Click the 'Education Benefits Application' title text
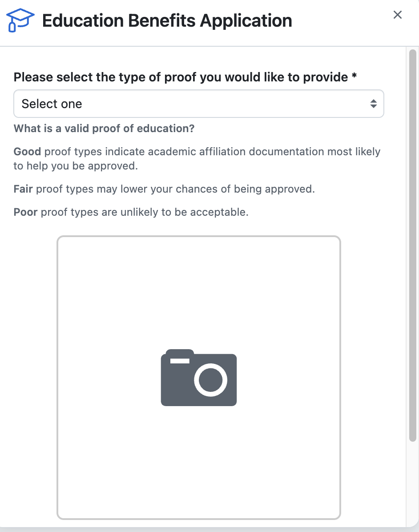Screen dimensions: 419x532 pos(167,20)
